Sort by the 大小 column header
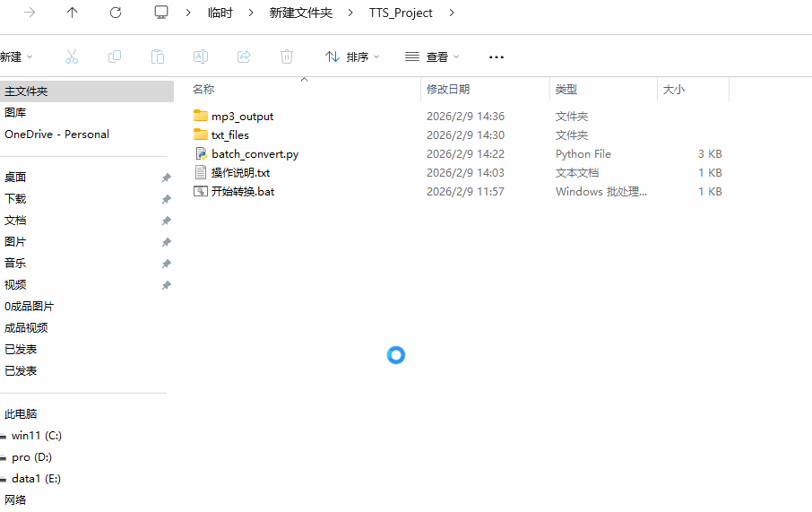 [x=674, y=89]
